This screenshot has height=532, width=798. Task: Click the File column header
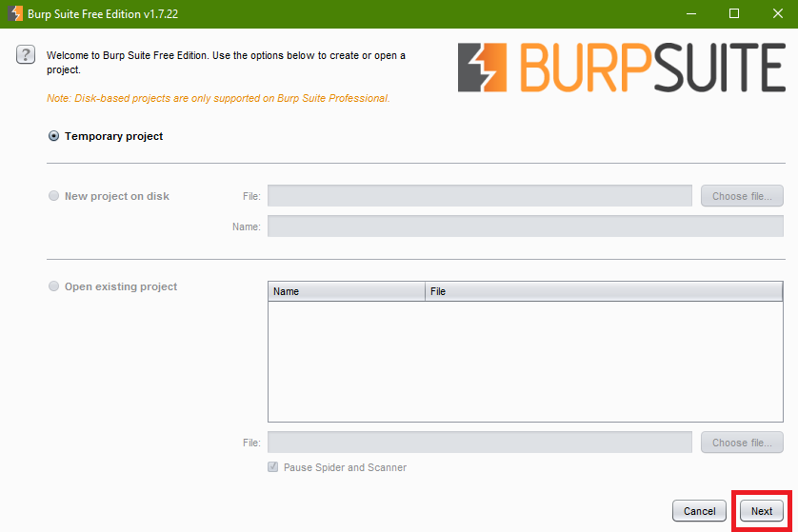point(604,291)
